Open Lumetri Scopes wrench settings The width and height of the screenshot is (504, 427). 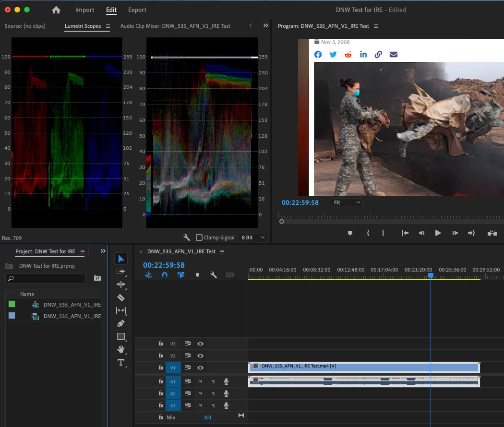tap(187, 237)
